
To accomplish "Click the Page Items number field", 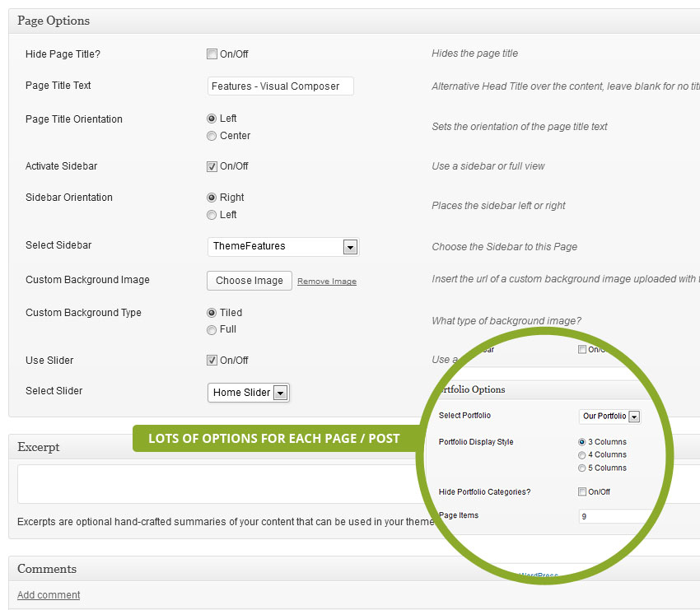I will pyautogui.click(x=614, y=517).
